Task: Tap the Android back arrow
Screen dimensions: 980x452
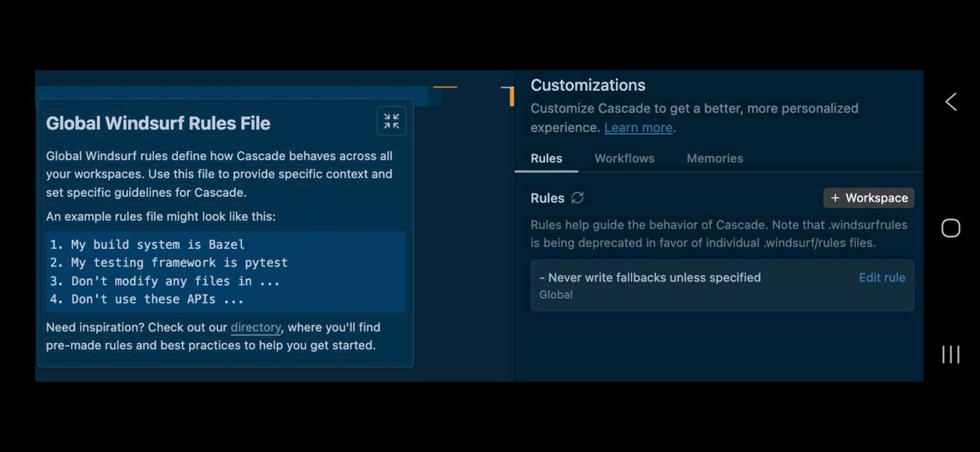Action: point(951,102)
